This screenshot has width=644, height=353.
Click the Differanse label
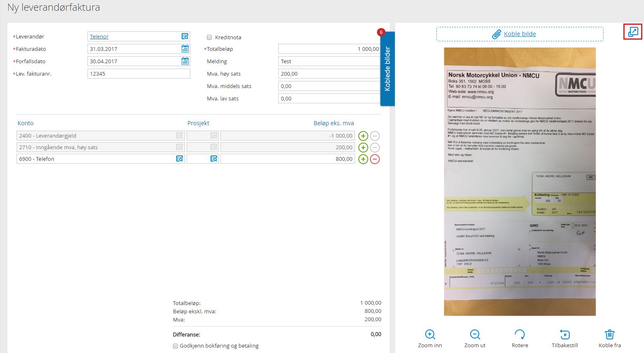(x=187, y=334)
